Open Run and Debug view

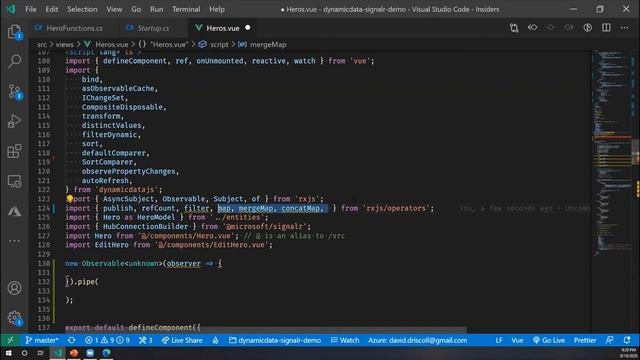pyautogui.click(x=14, y=121)
